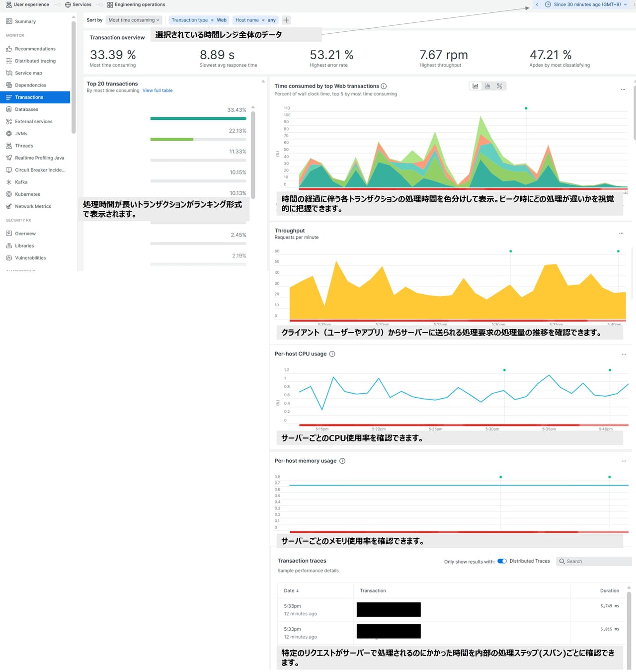Add a filter with the plus icon
This screenshot has height=672, width=636.
point(286,20)
